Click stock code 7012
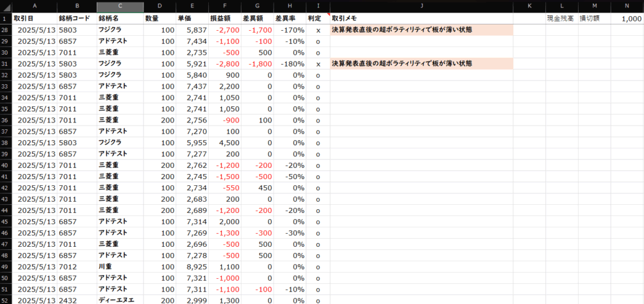Screen dimensions: 644x304 (77, 267)
